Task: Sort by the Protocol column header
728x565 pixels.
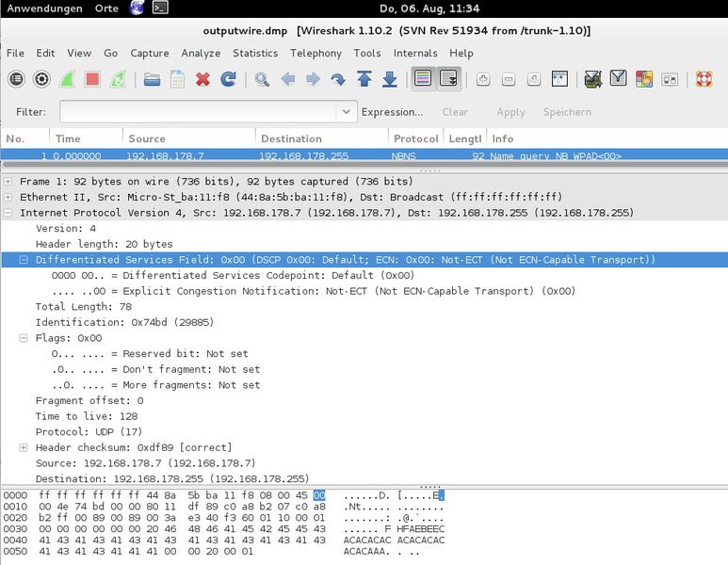Action: (415, 138)
